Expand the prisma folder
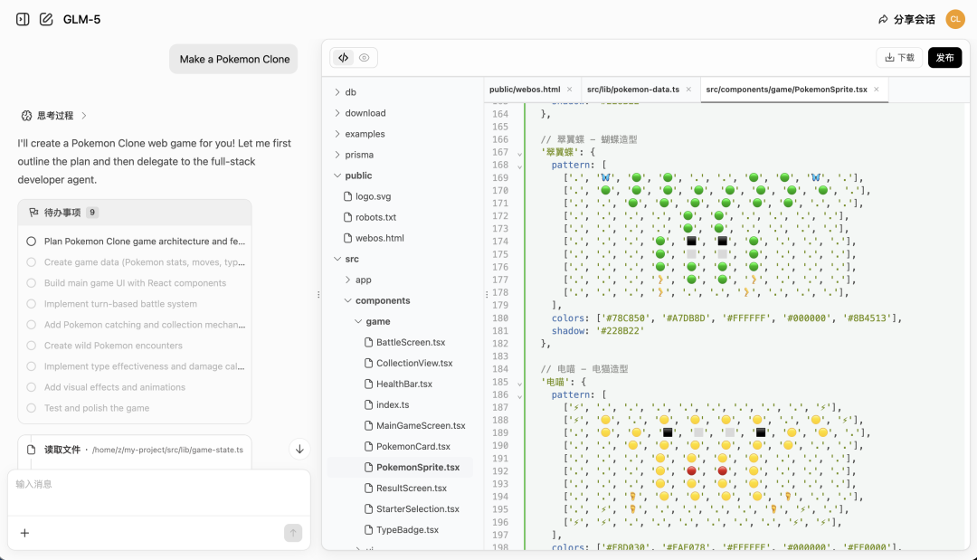This screenshot has height=560, width=977. tap(337, 155)
